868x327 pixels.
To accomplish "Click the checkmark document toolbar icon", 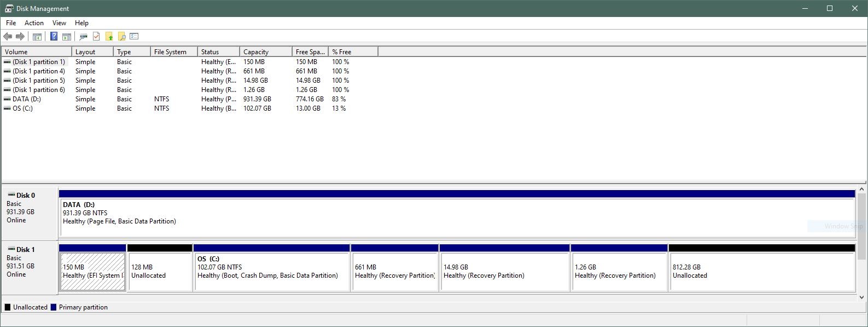I will (x=96, y=37).
